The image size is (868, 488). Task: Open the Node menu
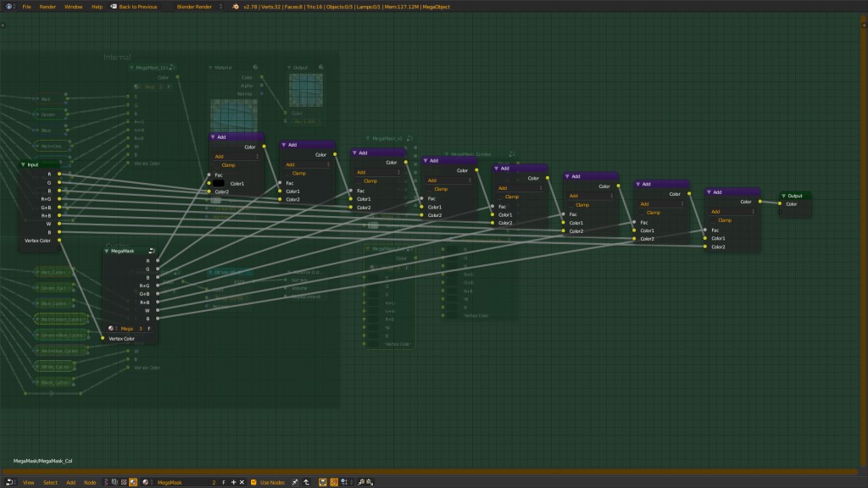click(x=90, y=483)
